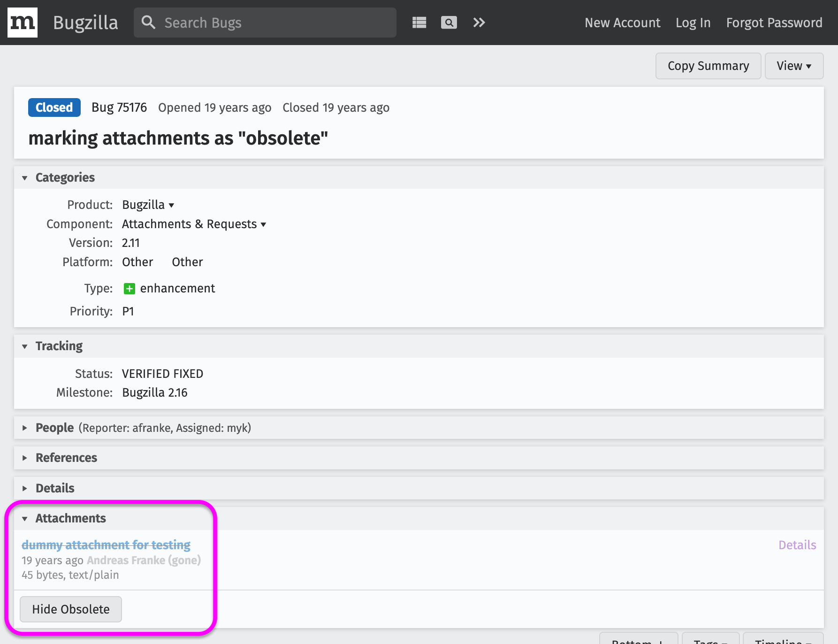
Task: Open the Forgot Password link
Action: (774, 23)
